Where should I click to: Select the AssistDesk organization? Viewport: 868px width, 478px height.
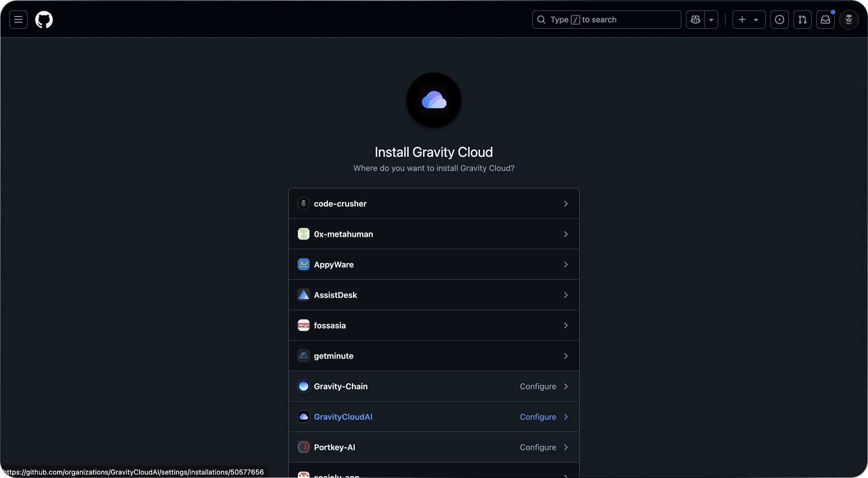tap(434, 295)
